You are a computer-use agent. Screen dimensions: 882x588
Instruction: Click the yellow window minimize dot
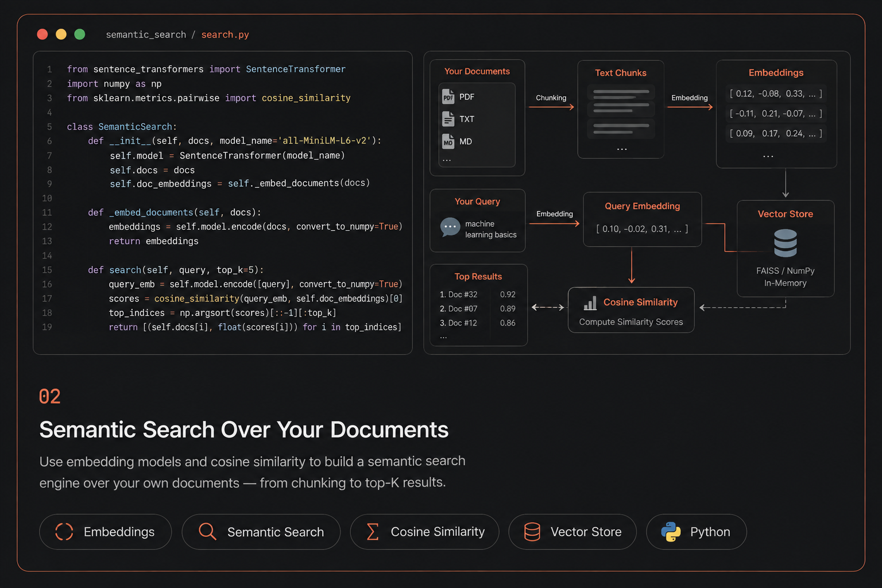[61, 34]
